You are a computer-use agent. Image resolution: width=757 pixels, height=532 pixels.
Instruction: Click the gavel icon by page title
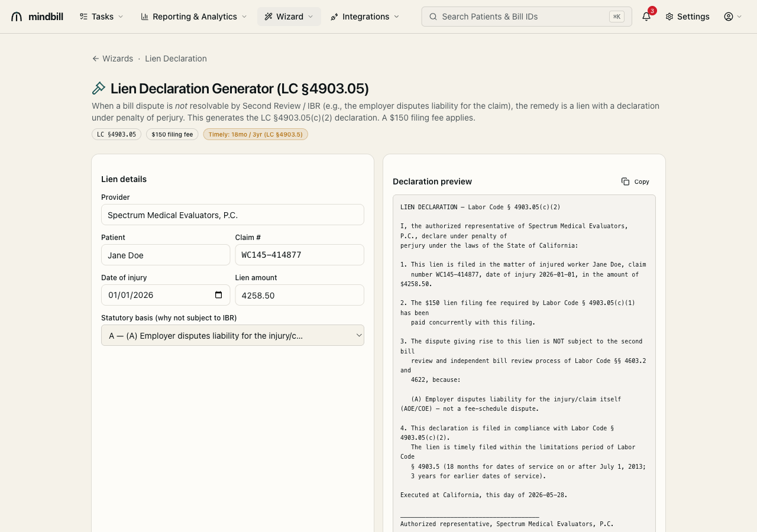tap(99, 89)
